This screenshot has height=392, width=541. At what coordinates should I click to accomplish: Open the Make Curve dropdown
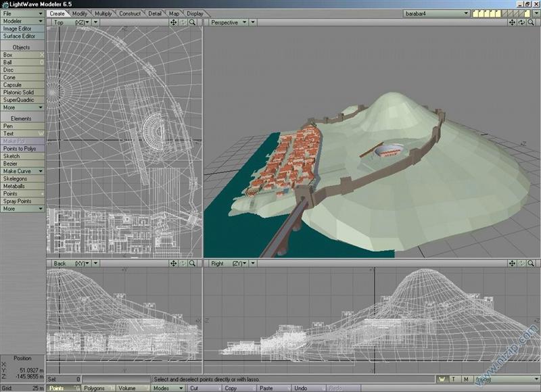(x=22, y=171)
